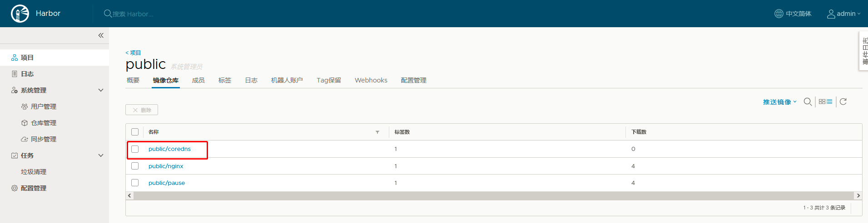Screen dimensions: 868x223
Task: Sort by the 标签数 column header
Action: tap(402, 132)
